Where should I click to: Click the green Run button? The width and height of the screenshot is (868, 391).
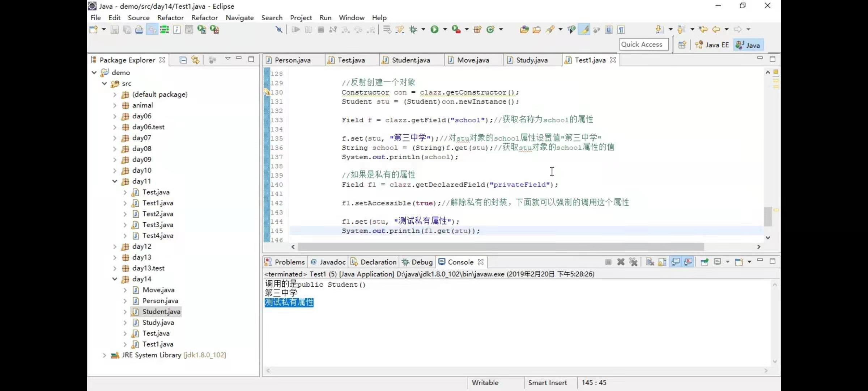pos(434,29)
